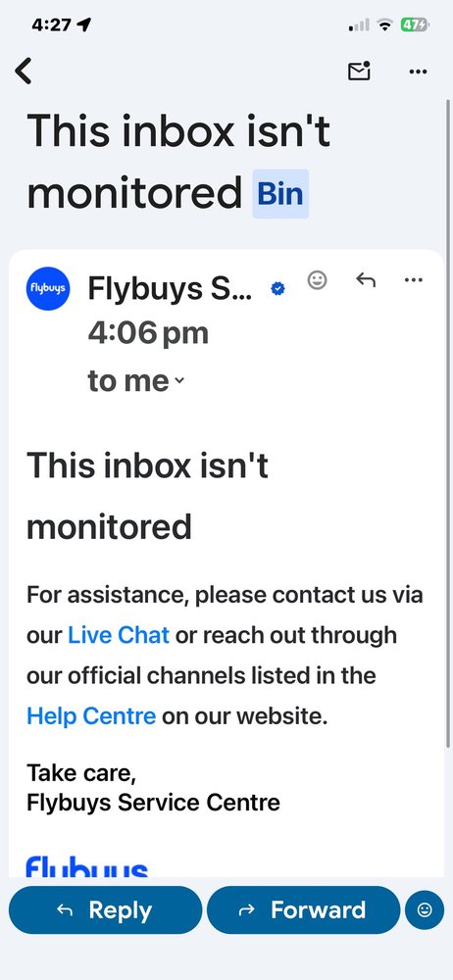Tap the 4:06 pm timestamp

148,333
